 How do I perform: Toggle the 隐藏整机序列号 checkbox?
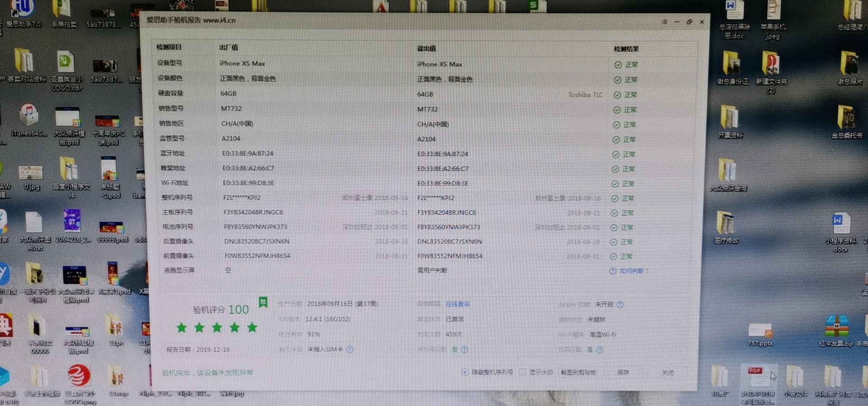click(x=465, y=372)
